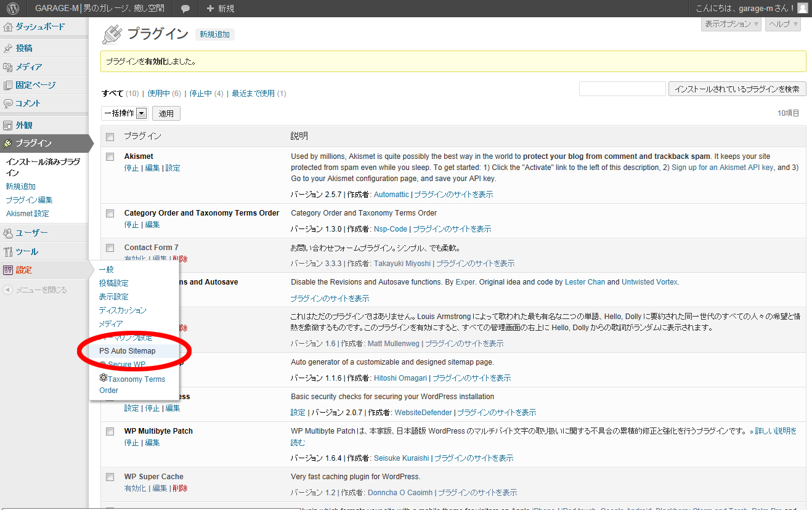Select ディスカッション in the settings flyout

coord(123,310)
